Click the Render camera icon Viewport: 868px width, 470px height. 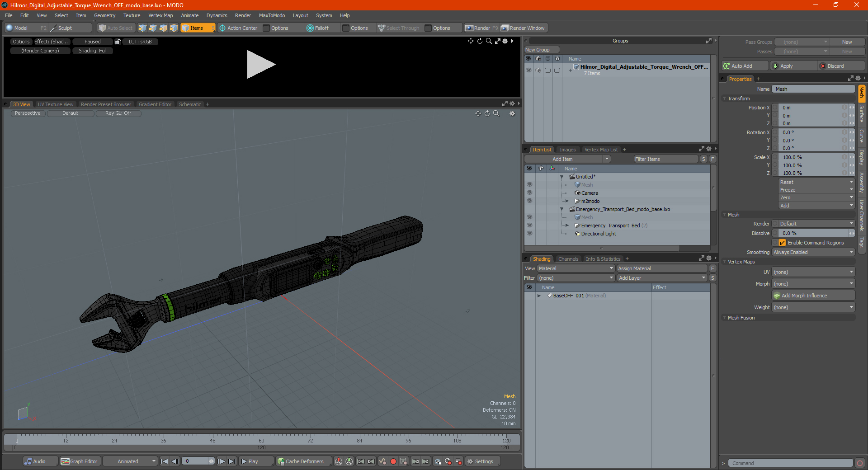[x=469, y=28]
